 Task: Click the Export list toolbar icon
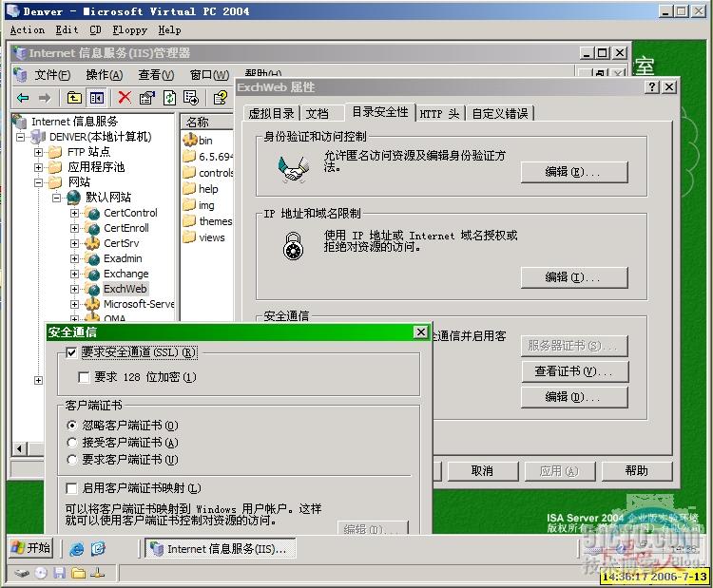[191, 97]
